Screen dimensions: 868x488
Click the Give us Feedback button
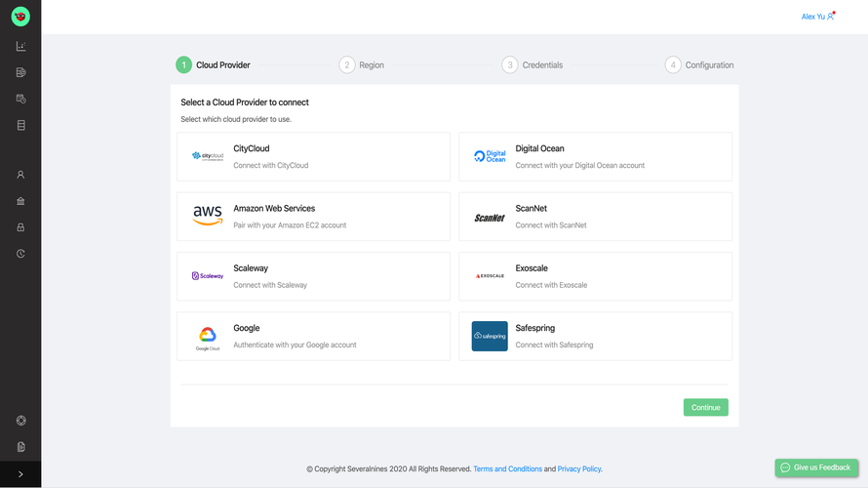[x=816, y=468]
